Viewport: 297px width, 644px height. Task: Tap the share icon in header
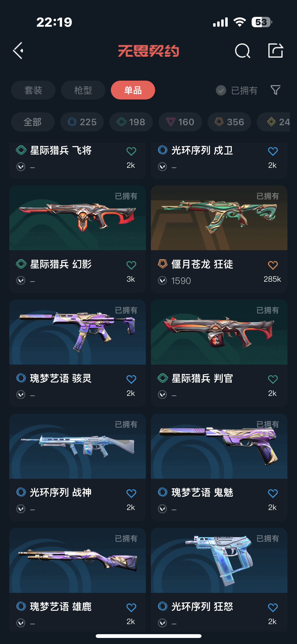pyautogui.click(x=276, y=50)
